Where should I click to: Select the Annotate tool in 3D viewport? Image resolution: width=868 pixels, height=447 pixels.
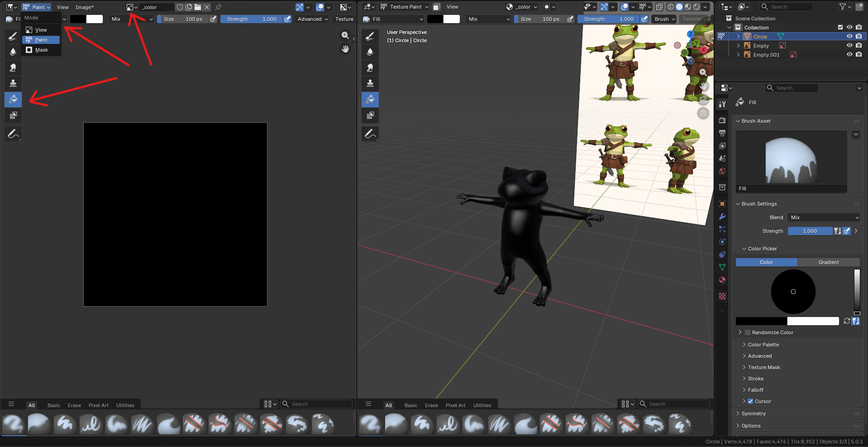pyautogui.click(x=370, y=134)
